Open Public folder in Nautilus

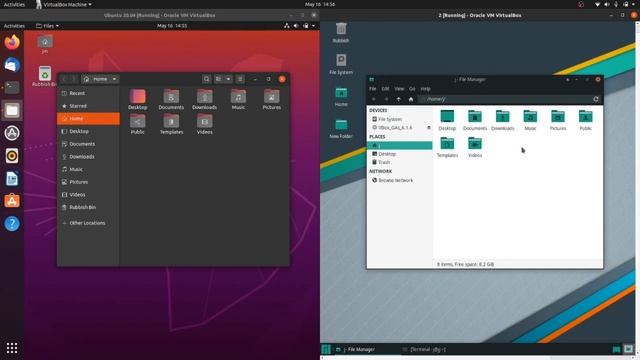pyautogui.click(x=138, y=124)
